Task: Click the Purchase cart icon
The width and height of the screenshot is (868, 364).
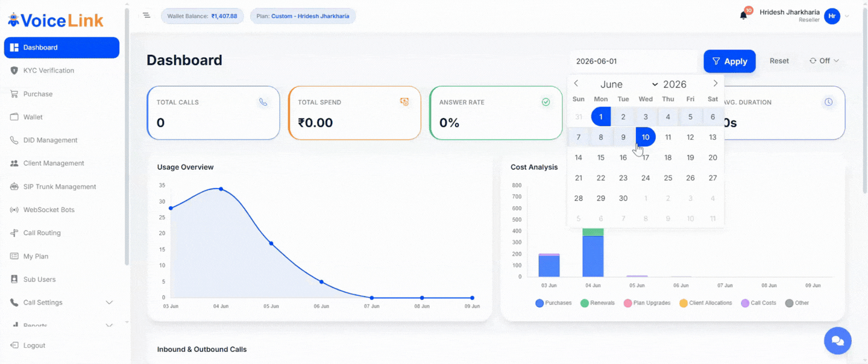Action: coord(14,94)
